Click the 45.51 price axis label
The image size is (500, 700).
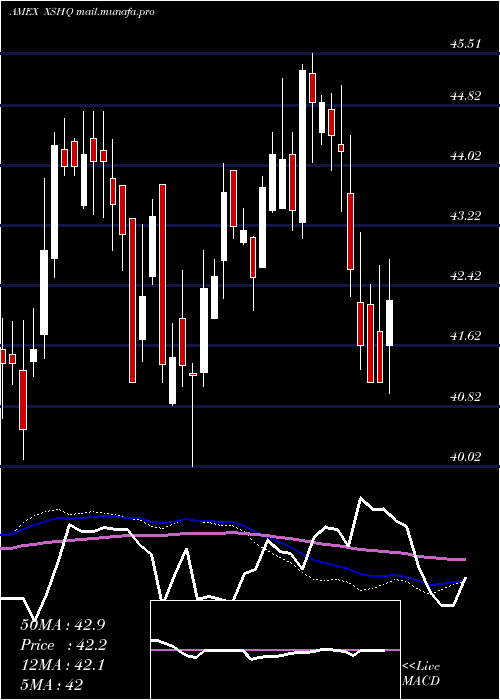pos(465,44)
